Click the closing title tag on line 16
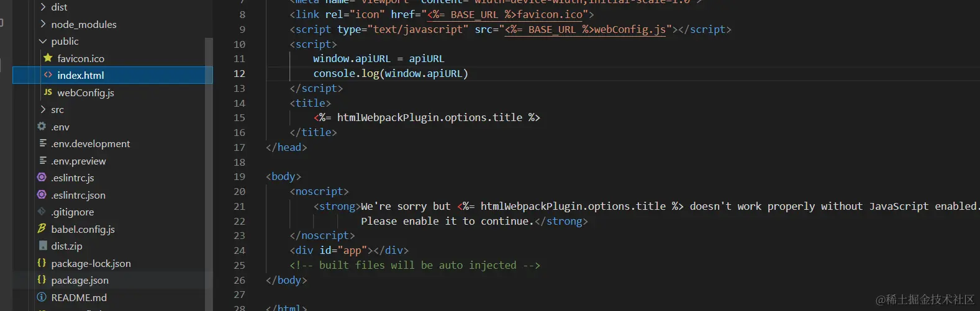The height and width of the screenshot is (311, 980). click(x=313, y=132)
